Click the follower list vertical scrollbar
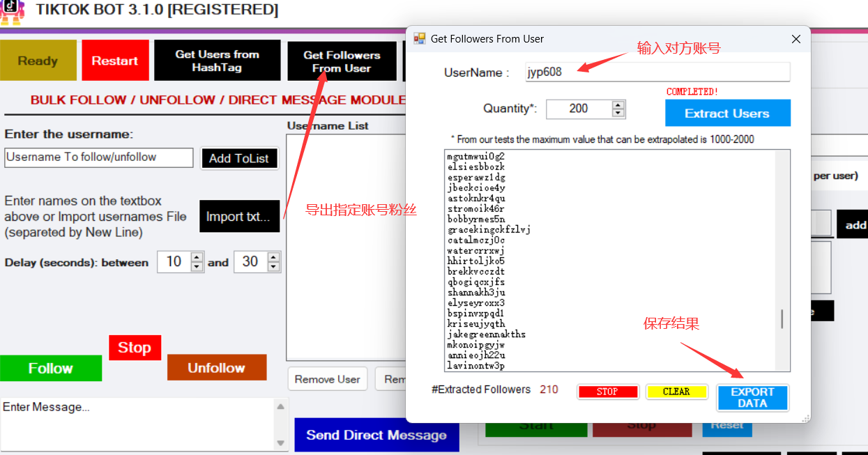 [x=782, y=319]
